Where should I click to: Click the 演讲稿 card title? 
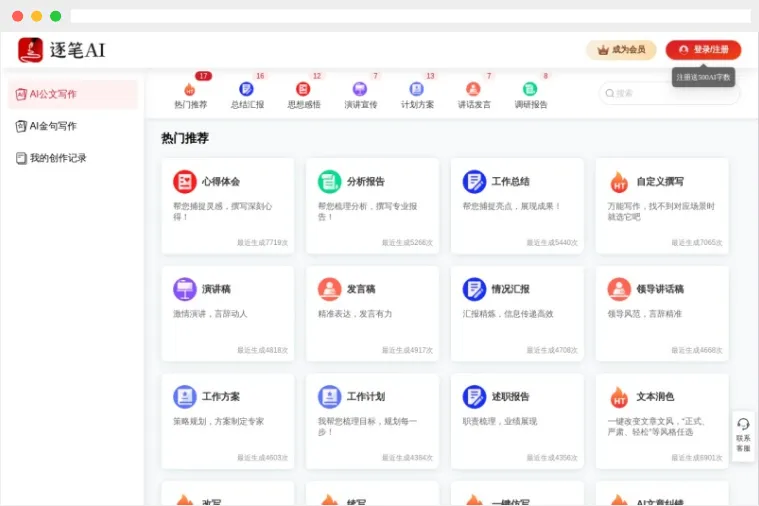pyautogui.click(x=216, y=289)
